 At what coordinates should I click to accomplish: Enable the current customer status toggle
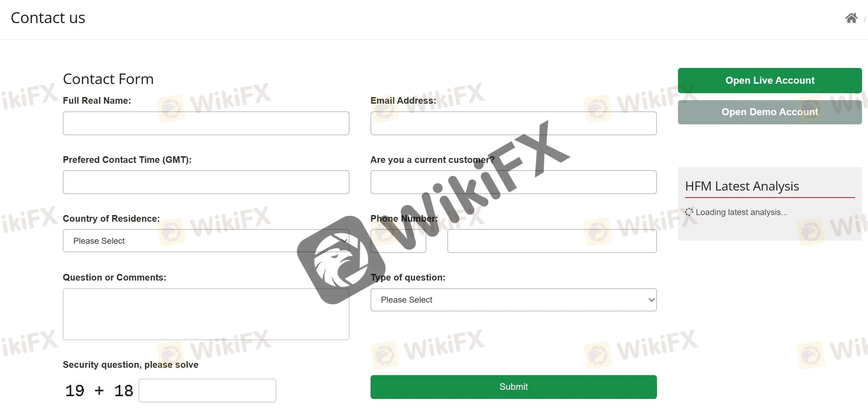pyautogui.click(x=514, y=182)
